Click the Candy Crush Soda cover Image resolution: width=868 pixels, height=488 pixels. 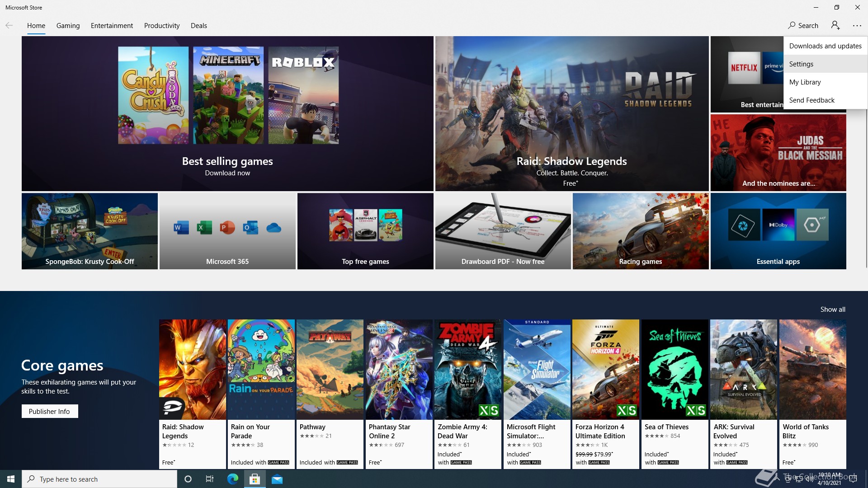click(153, 95)
